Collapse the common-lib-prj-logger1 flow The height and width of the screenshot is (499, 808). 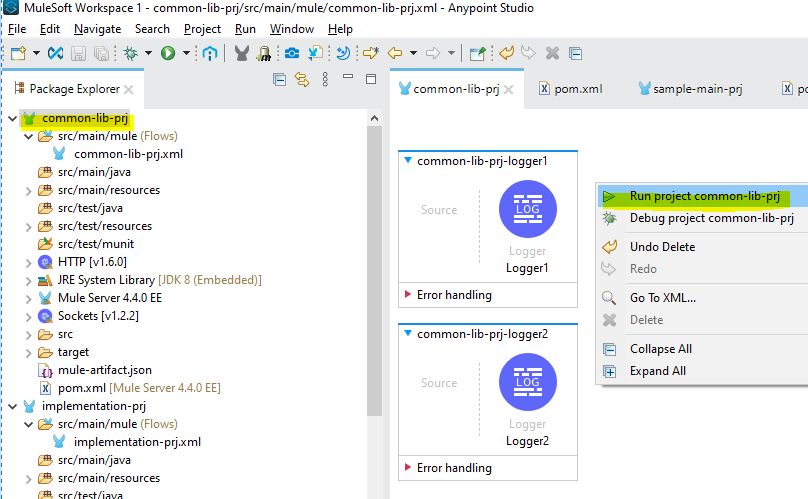(407, 161)
